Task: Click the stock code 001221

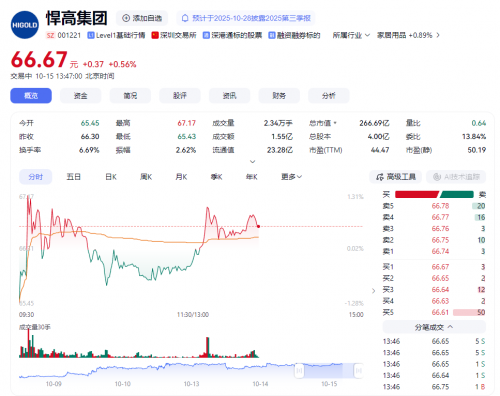Action: 69,35
